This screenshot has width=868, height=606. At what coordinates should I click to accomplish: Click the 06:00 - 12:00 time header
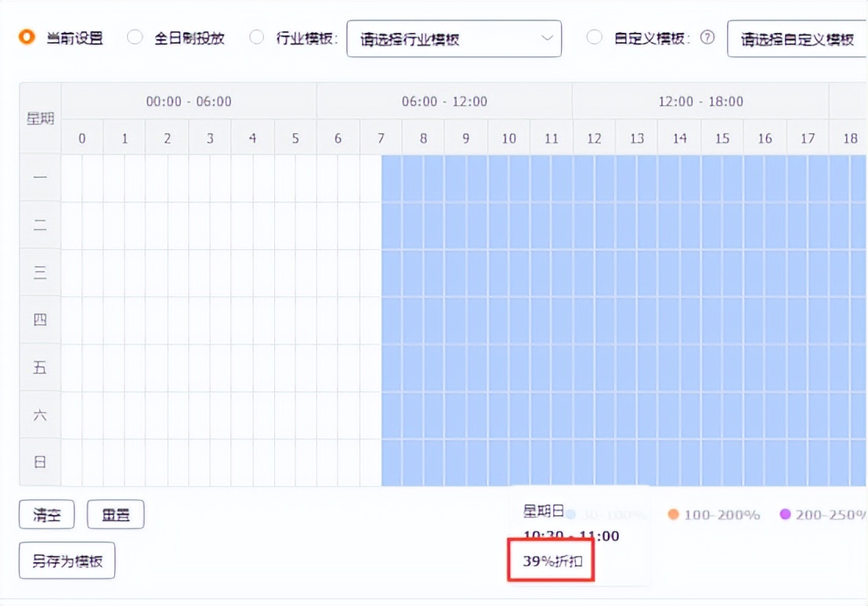444,101
